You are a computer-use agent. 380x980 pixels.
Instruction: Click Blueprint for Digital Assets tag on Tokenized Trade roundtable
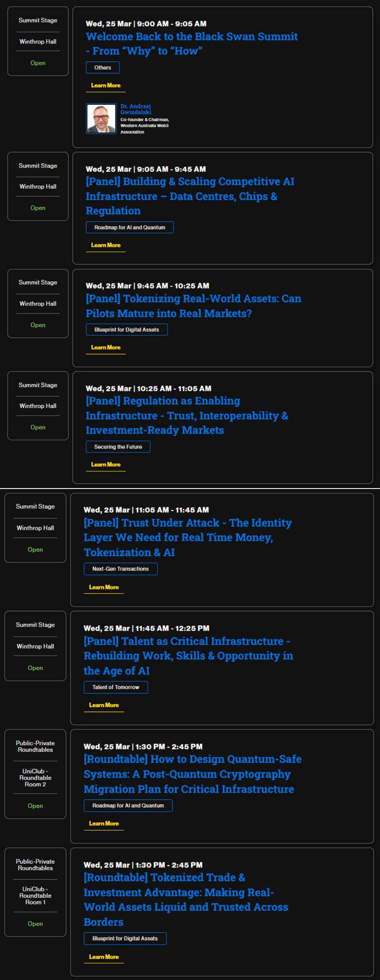click(x=125, y=938)
